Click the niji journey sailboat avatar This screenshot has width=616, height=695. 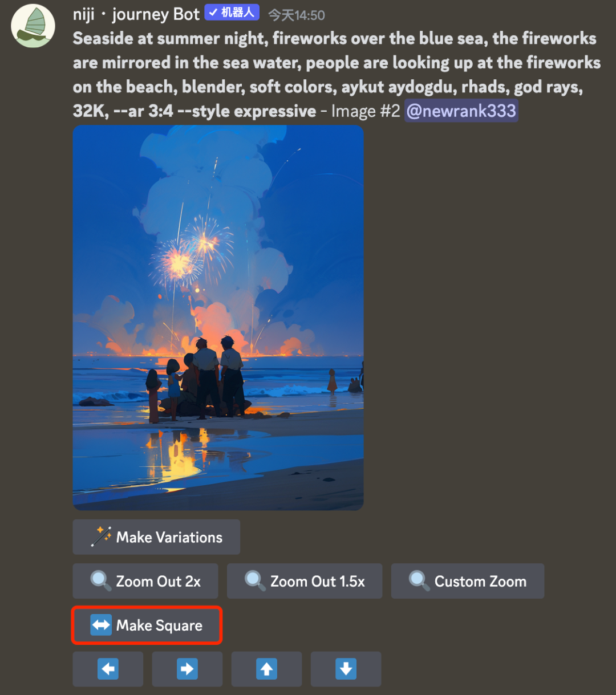point(33,26)
